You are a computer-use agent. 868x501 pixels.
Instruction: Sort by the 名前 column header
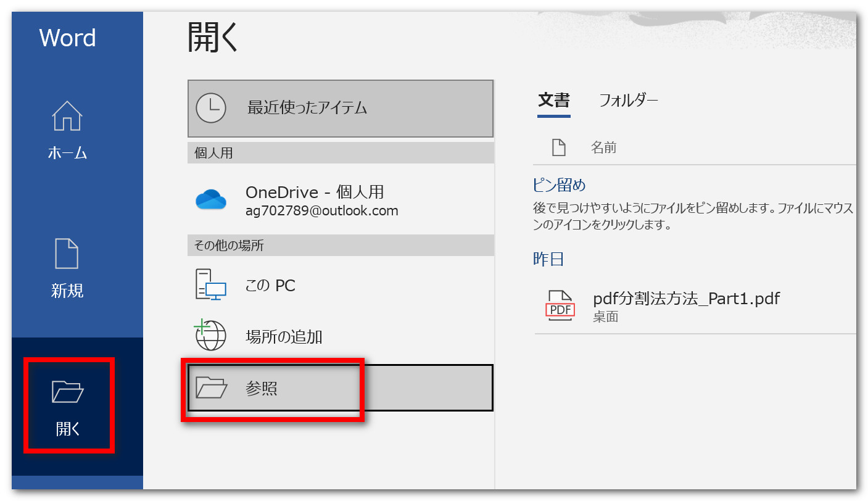pos(603,147)
